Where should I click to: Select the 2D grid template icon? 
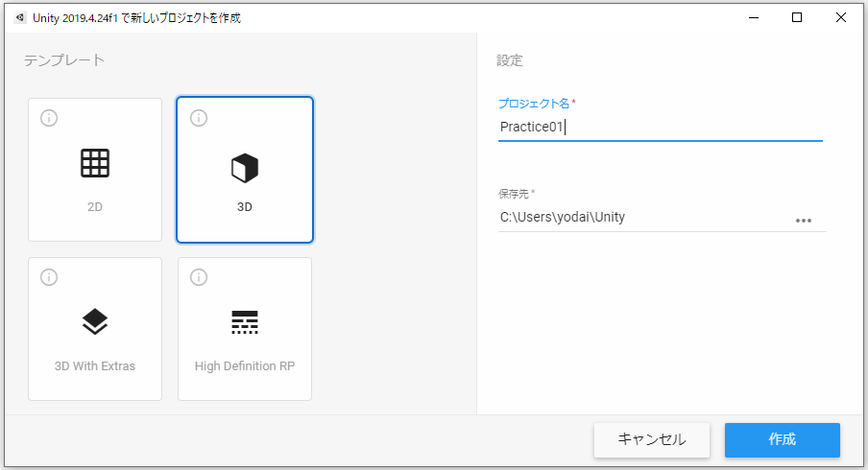coord(95,163)
